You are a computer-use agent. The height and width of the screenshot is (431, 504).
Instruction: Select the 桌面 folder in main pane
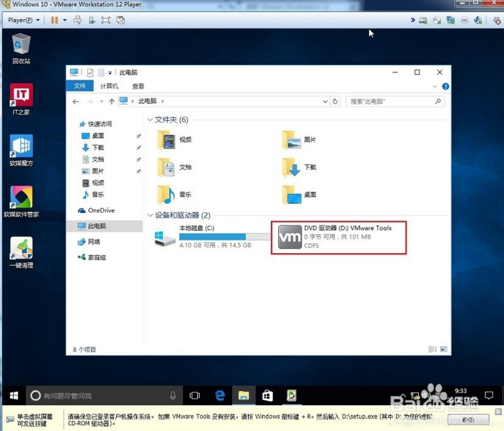point(299,194)
